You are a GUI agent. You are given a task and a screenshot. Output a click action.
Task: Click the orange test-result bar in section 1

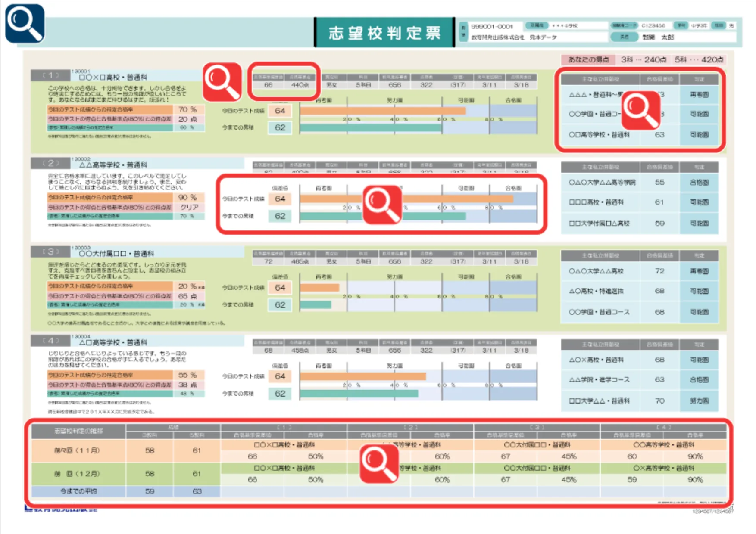point(382,111)
